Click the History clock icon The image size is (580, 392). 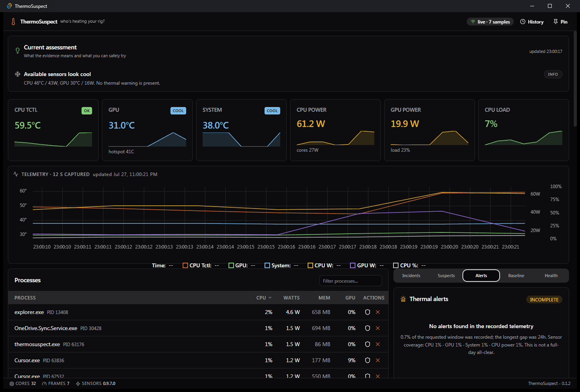[523, 22]
